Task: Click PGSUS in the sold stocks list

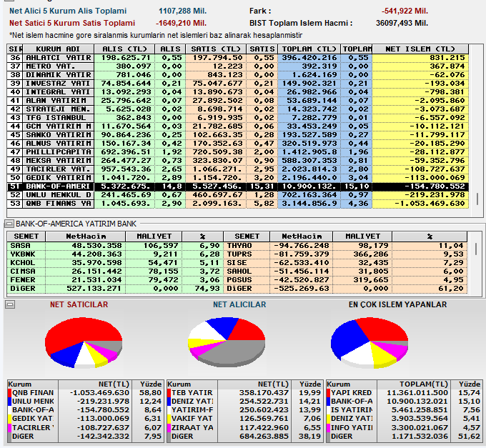Action: coord(239,280)
